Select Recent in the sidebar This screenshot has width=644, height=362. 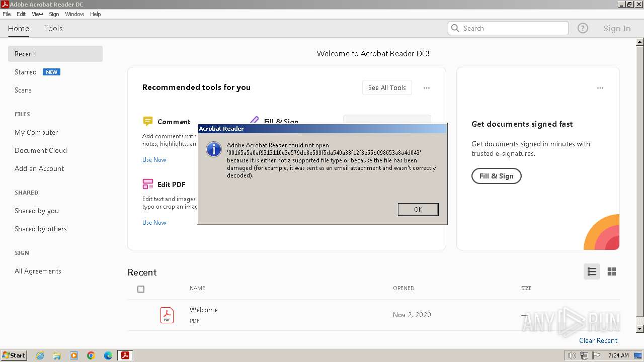55,54
